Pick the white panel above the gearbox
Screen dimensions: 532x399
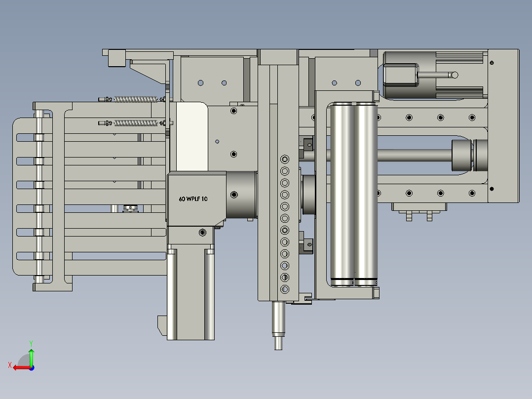pyautogui.click(x=191, y=136)
